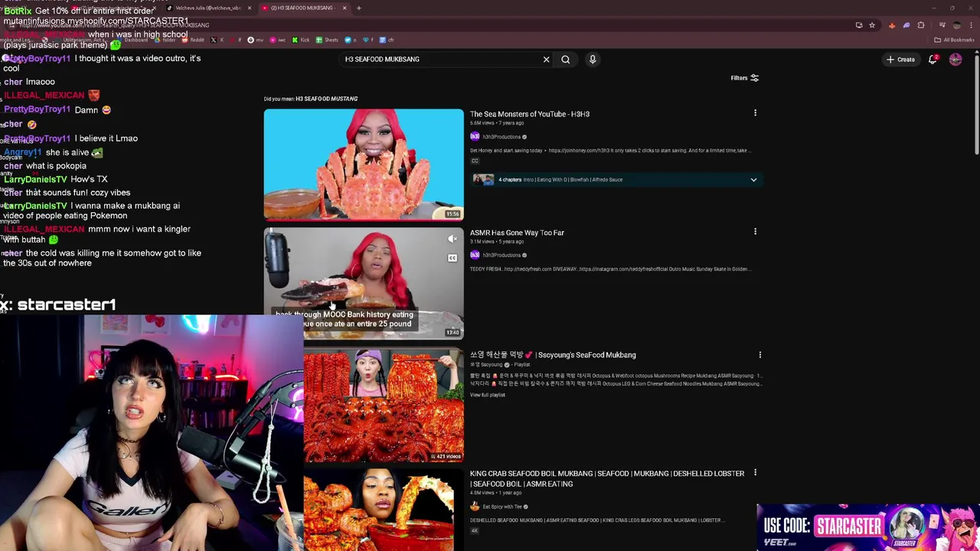Click title ASMR Has Gone Way Too Far
This screenshot has width=980, height=551.
[517, 233]
